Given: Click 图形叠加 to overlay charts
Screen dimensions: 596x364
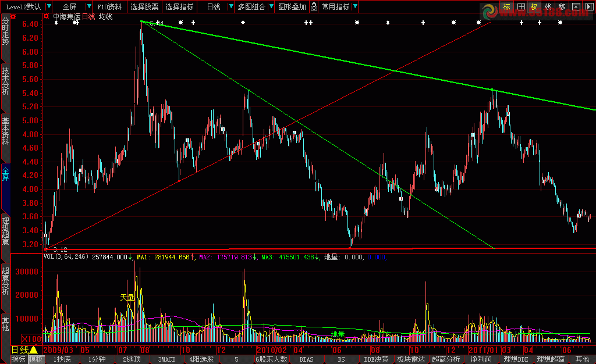Looking at the screenshot, I should tap(292, 6).
